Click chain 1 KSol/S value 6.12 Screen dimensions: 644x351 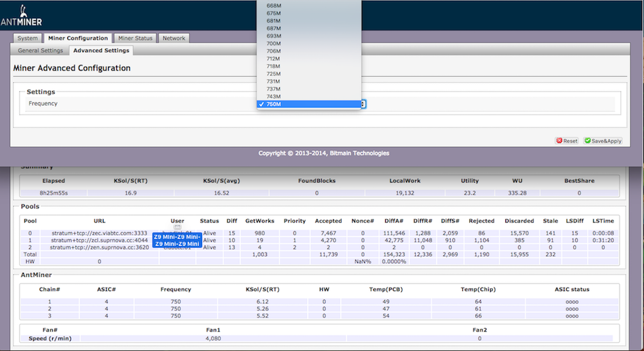pyautogui.click(x=263, y=301)
